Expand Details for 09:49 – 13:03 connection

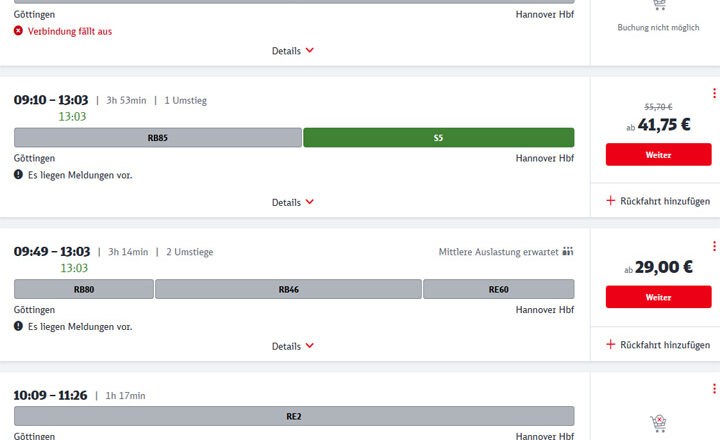pyautogui.click(x=294, y=346)
